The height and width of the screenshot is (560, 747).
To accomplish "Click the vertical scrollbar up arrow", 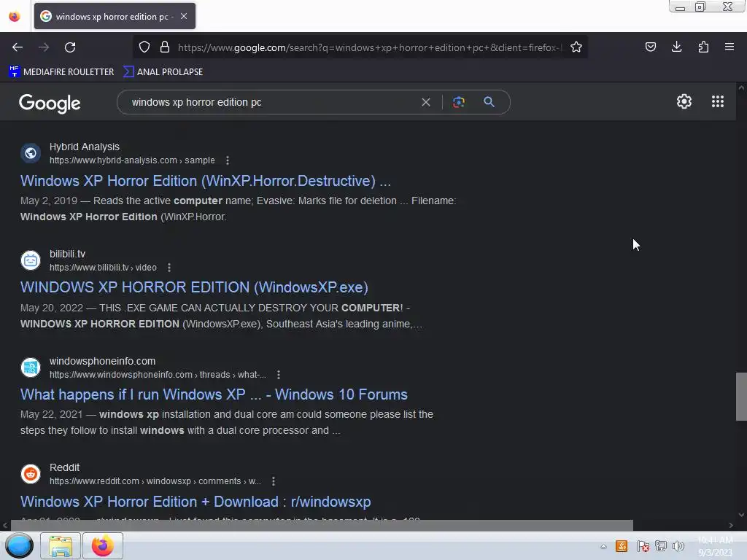I will pyautogui.click(x=741, y=87).
